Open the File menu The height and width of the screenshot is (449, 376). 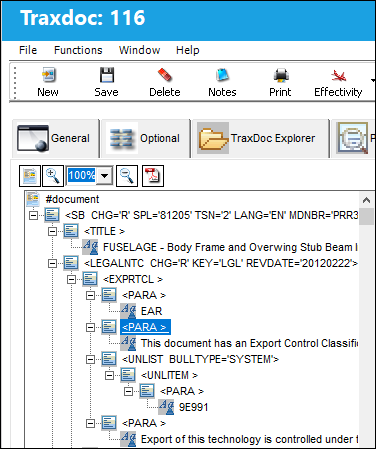coord(28,50)
